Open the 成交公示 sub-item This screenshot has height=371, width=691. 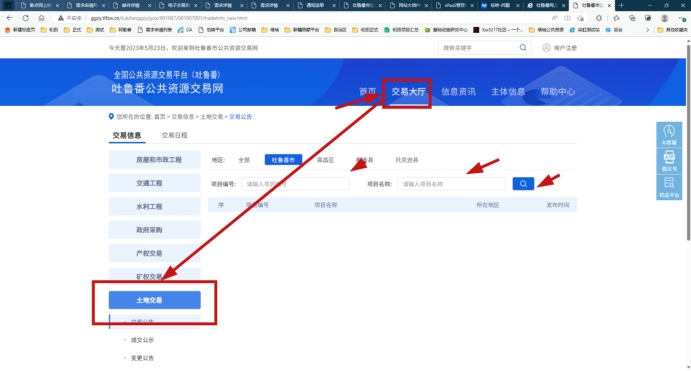tap(142, 340)
